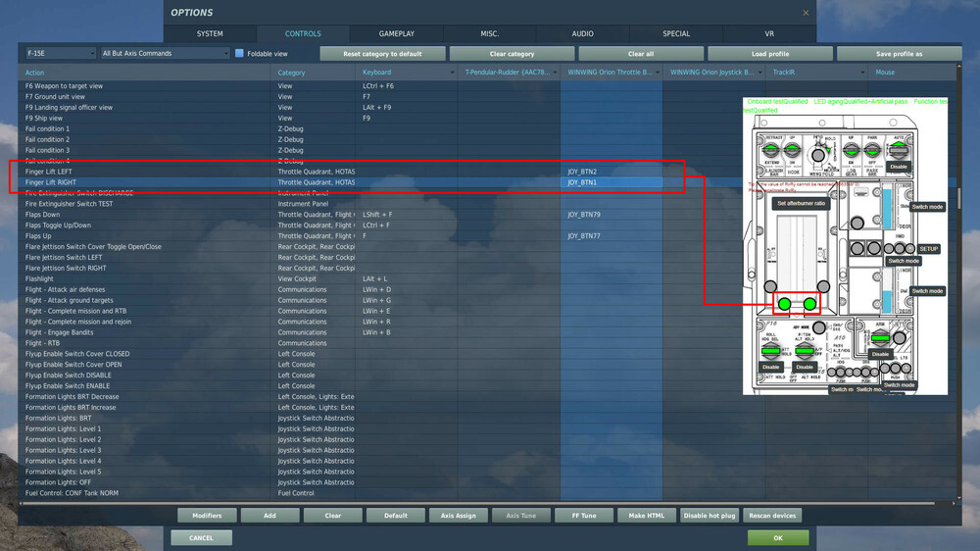
Task: Click the Axis Assign button
Action: click(458, 516)
